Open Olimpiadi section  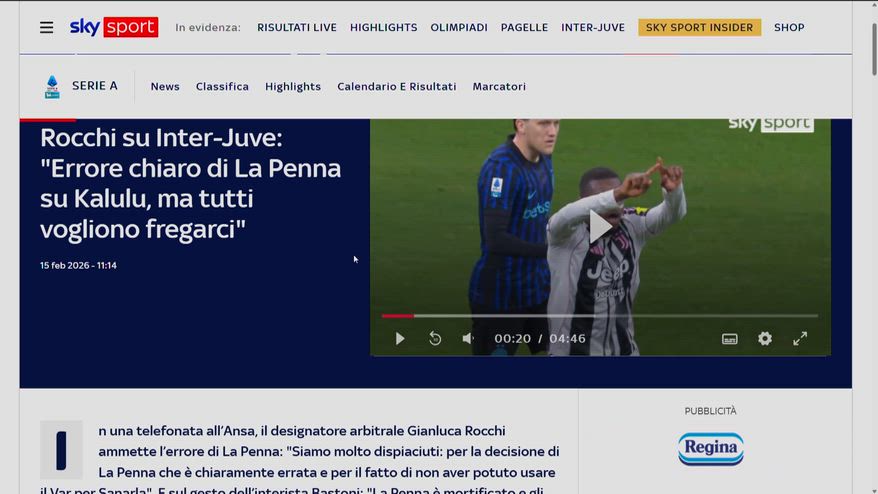point(459,27)
